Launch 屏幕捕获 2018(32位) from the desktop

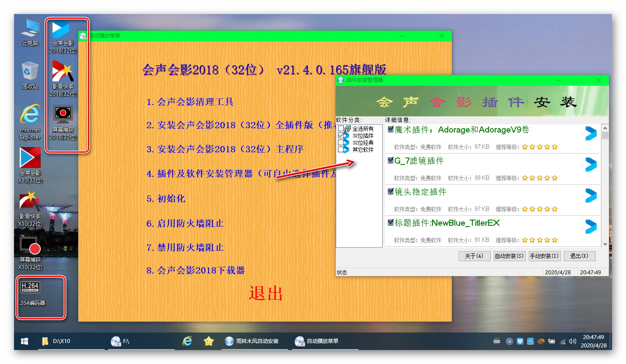[63, 115]
